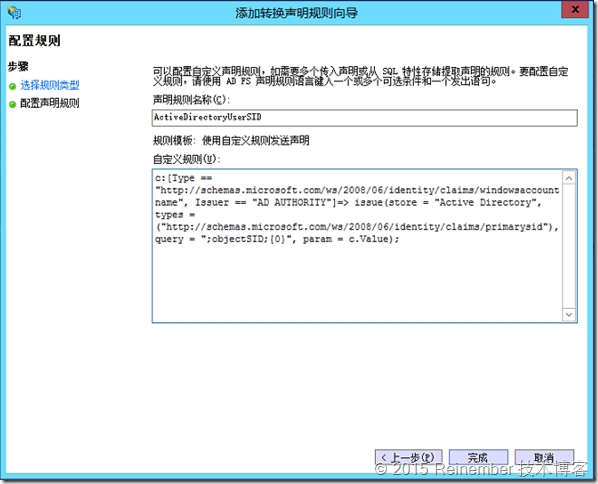The width and height of the screenshot is (598, 484).
Task: Click the 添加转换声明规则向导 window title
Action: (296, 13)
